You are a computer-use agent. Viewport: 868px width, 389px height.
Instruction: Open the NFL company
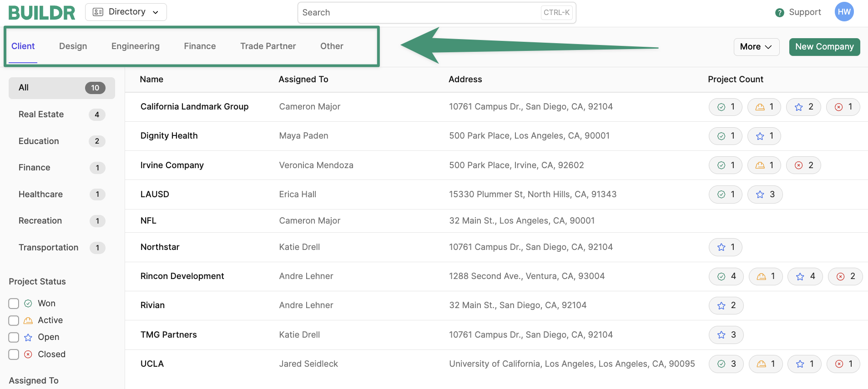click(148, 221)
